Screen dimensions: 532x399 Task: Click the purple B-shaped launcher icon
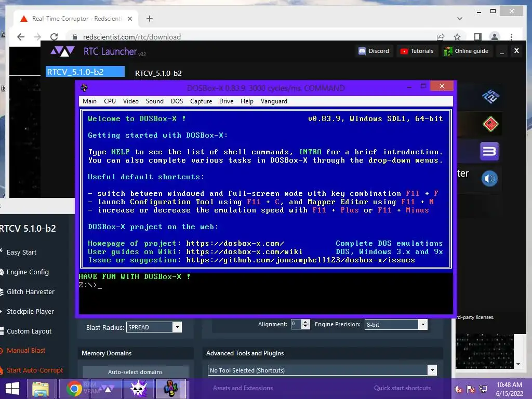click(x=489, y=151)
